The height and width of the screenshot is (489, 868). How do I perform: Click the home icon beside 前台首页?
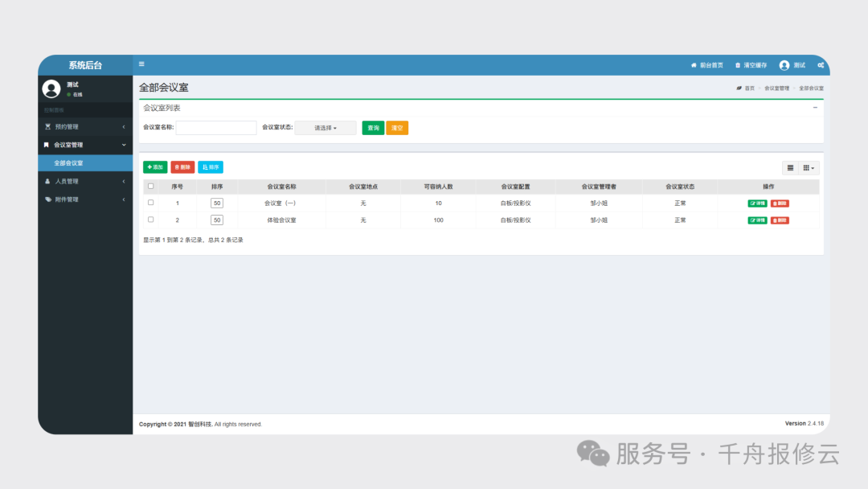tap(694, 65)
